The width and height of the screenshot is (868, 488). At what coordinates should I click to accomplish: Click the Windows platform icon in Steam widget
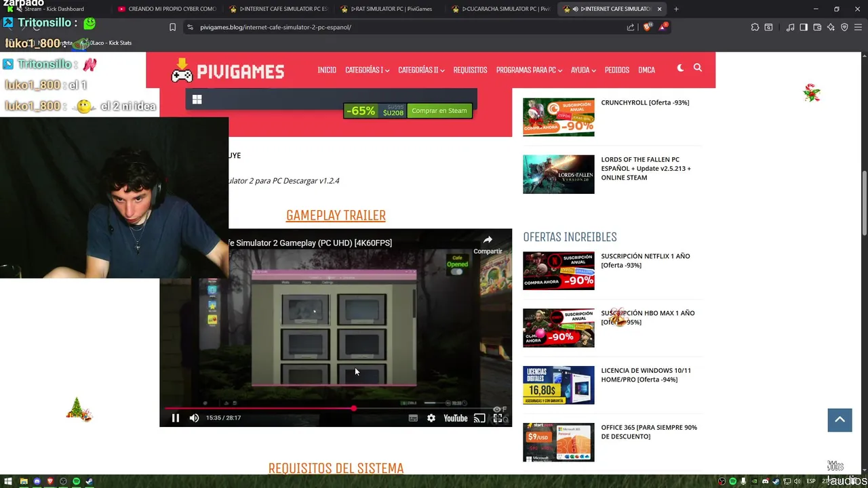[197, 100]
